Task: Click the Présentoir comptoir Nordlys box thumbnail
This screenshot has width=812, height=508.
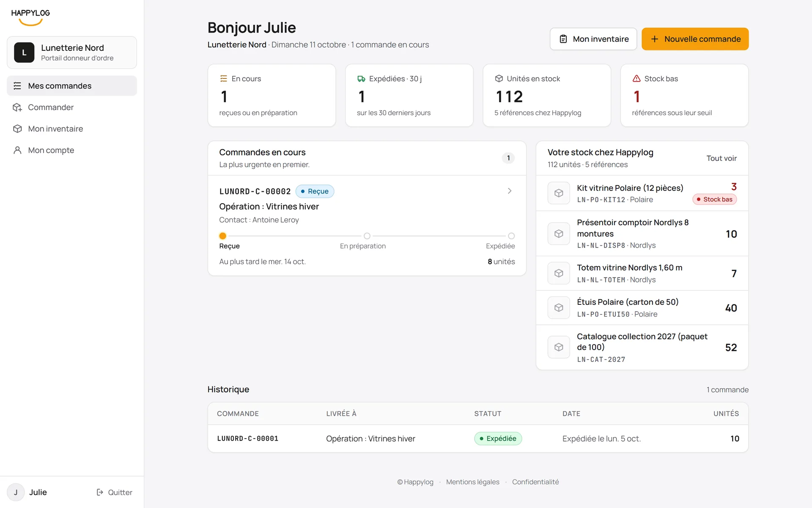Action: click(x=559, y=234)
